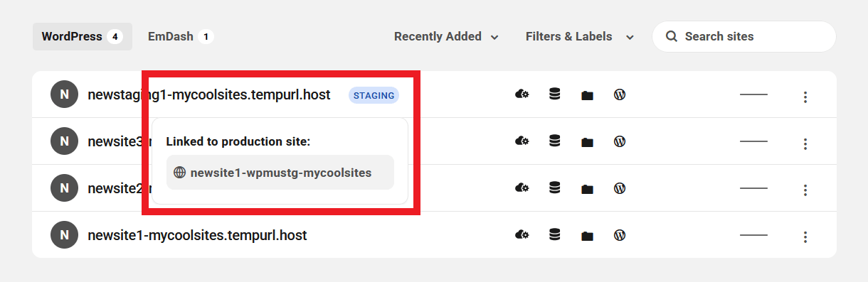Open newsite1-mycoolsites.tempurl.host site
The image size is (868, 282).
pos(197,234)
